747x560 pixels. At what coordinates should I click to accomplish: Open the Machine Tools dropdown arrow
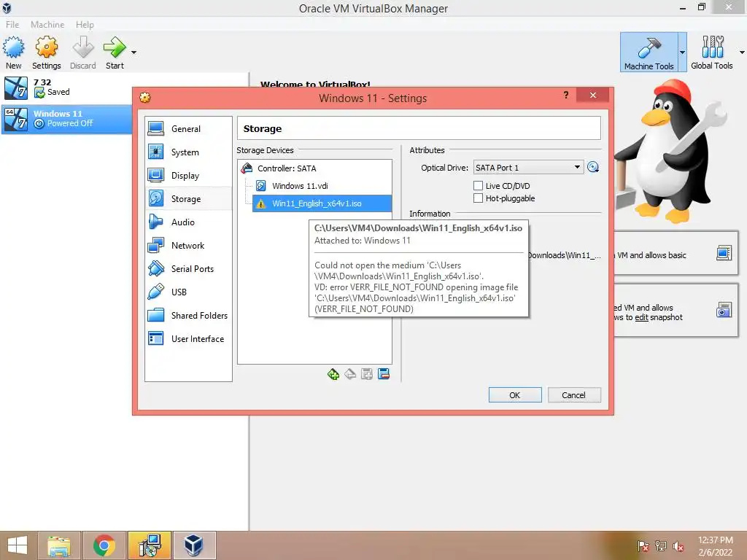(x=682, y=52)
